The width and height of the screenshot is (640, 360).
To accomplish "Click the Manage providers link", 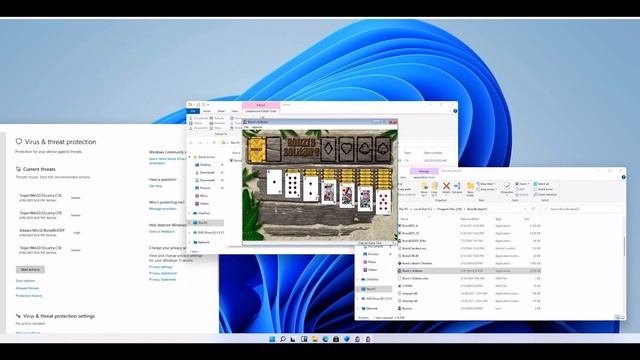I will [162, 209].
